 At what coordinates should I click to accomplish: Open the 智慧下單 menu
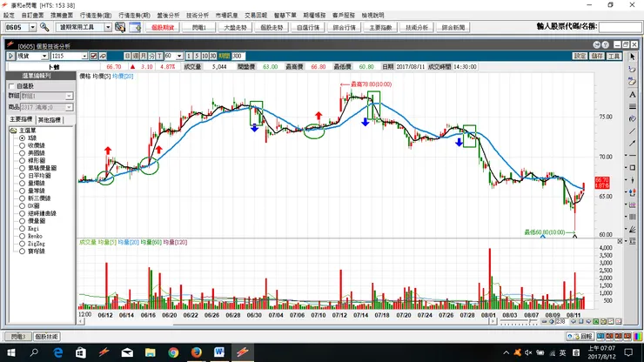[x=285, y=15]
